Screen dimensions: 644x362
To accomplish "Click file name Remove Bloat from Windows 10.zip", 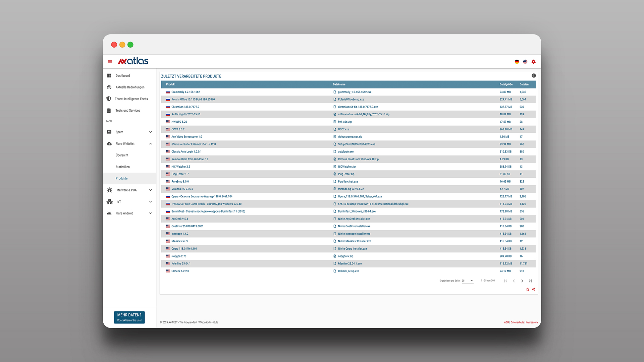I will [358, 159].
